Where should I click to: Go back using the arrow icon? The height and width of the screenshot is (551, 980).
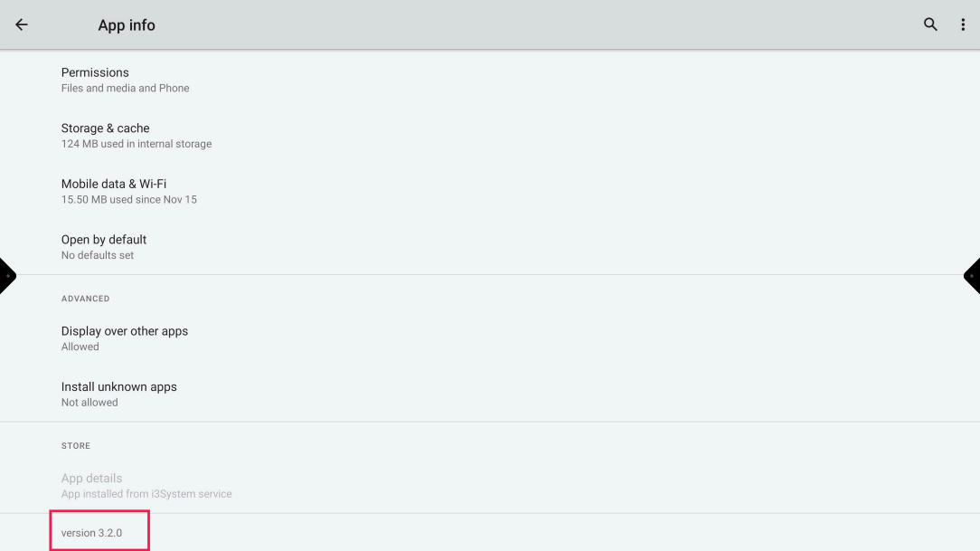[22, 25]
